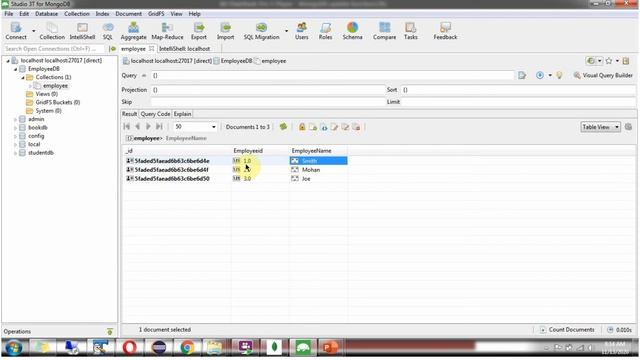The image size is (640, 360).
Task: Open the Users manager
Action: [x=302, y=31]
